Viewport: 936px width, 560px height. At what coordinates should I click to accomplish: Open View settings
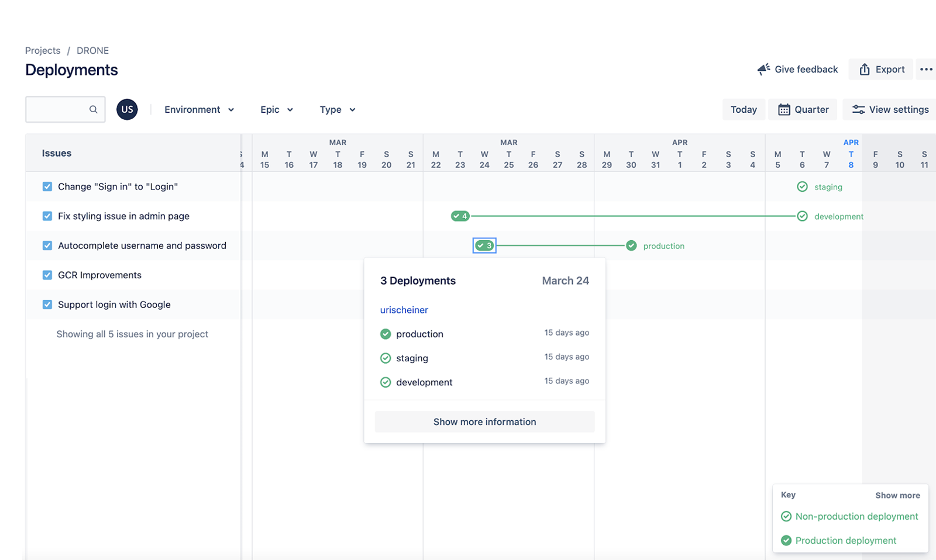point(888,109)
